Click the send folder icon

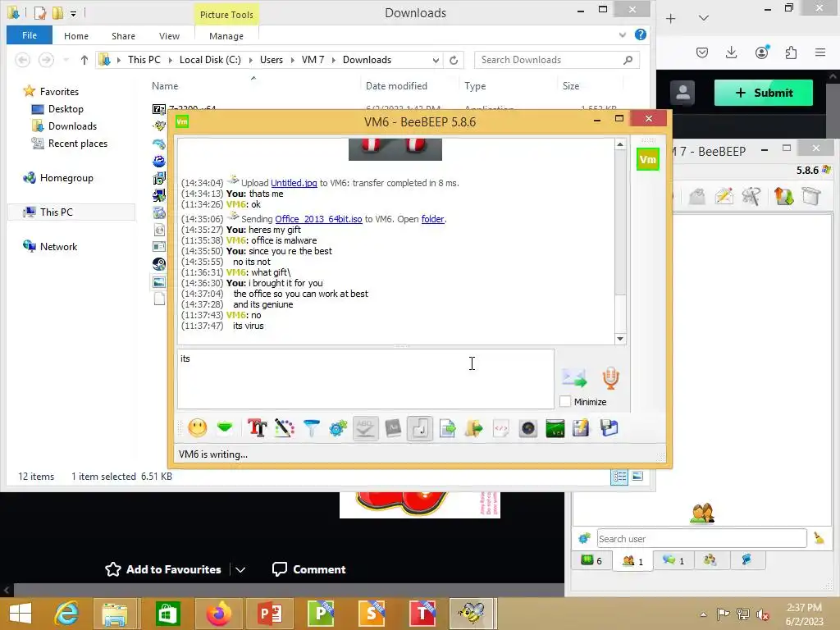click(473, 427)
